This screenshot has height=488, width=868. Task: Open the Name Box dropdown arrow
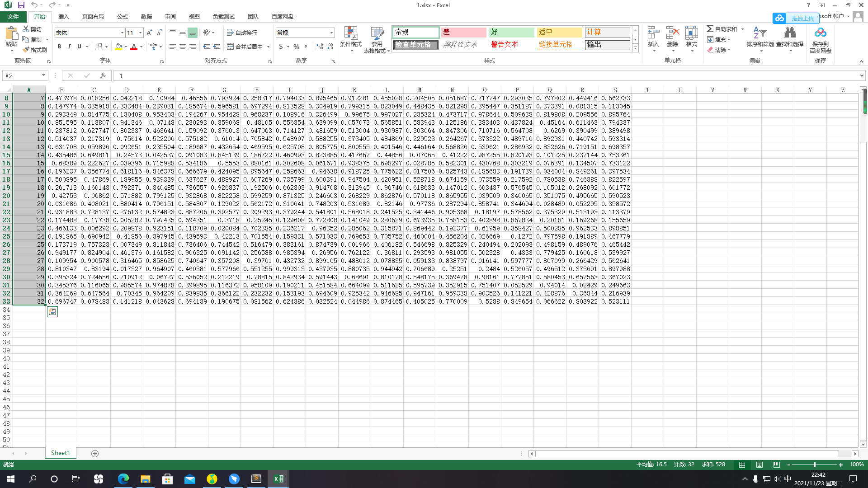click(43, 75)
